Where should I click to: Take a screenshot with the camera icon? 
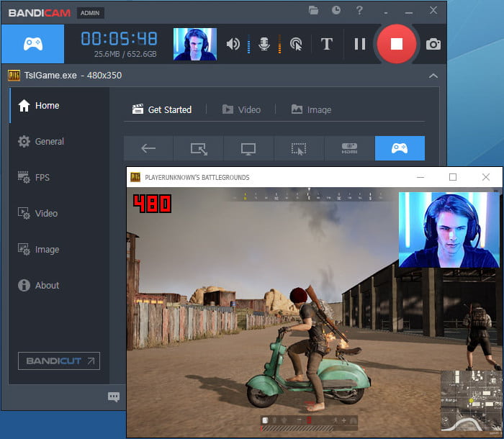pyautogui.click(x=433, y=44)
